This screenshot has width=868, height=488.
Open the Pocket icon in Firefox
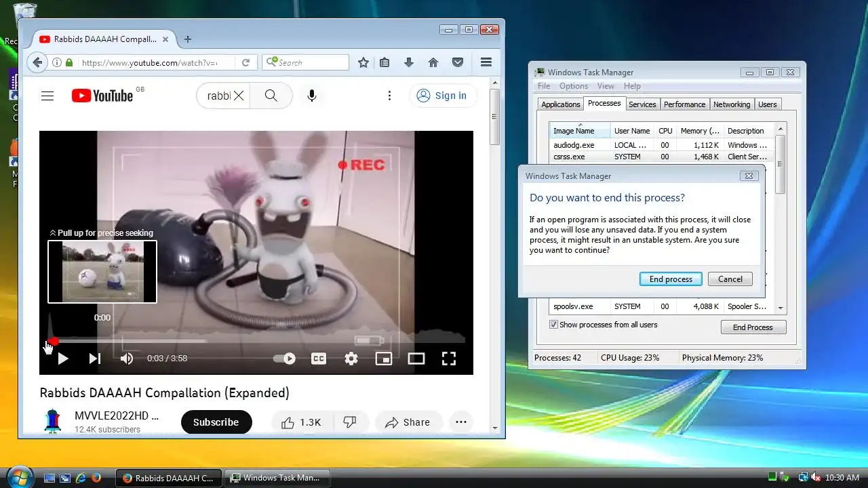tap(458, 62)
